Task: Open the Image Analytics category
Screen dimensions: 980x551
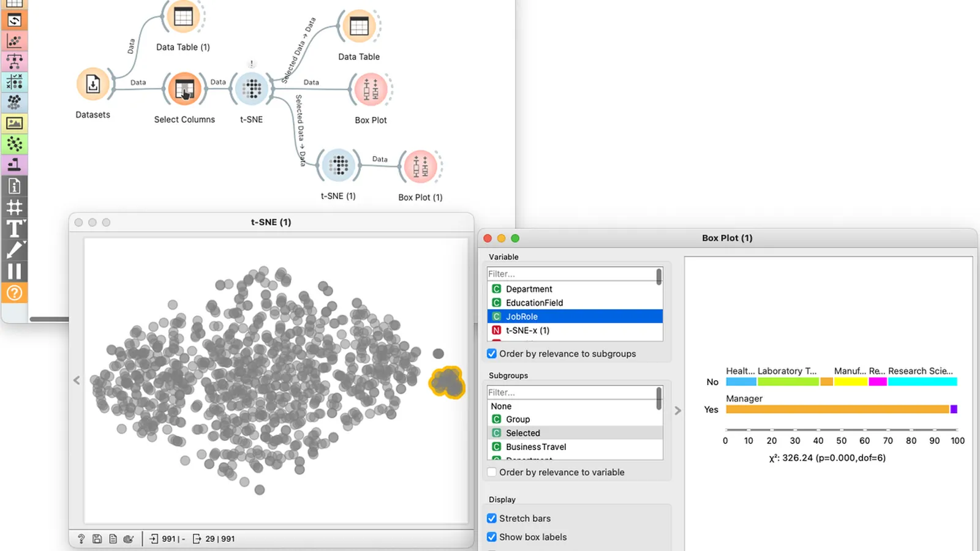Action: [x=15, y=123]
